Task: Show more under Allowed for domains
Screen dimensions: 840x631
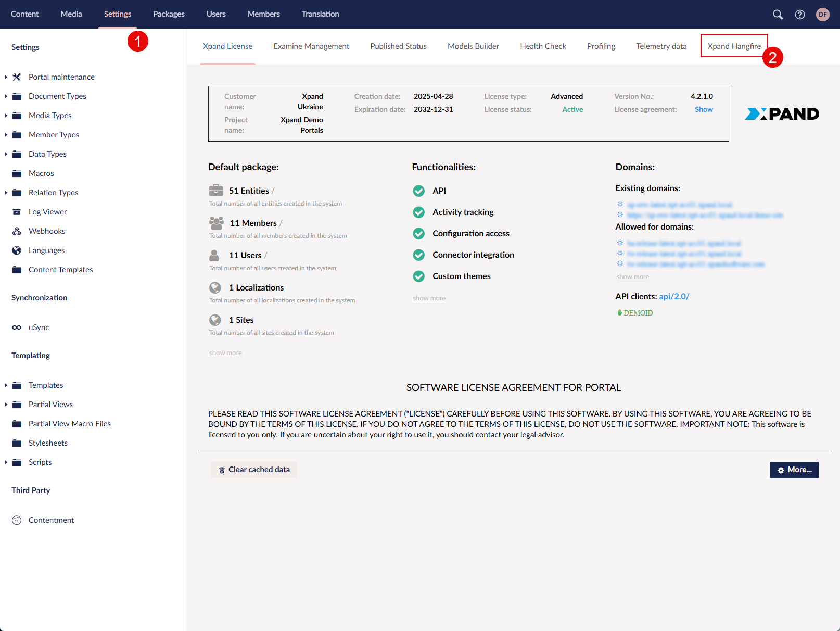Action: click(633, 277)
